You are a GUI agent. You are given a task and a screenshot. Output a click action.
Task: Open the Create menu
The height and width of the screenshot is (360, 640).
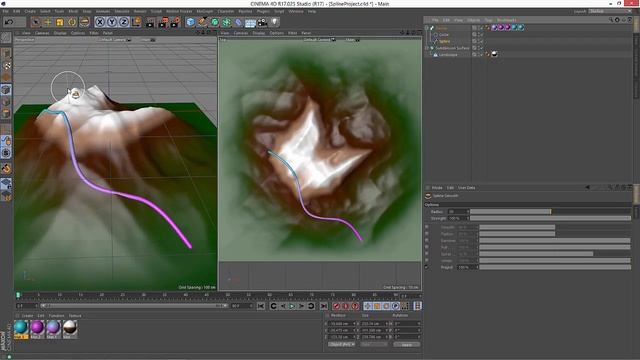(30, 11)
